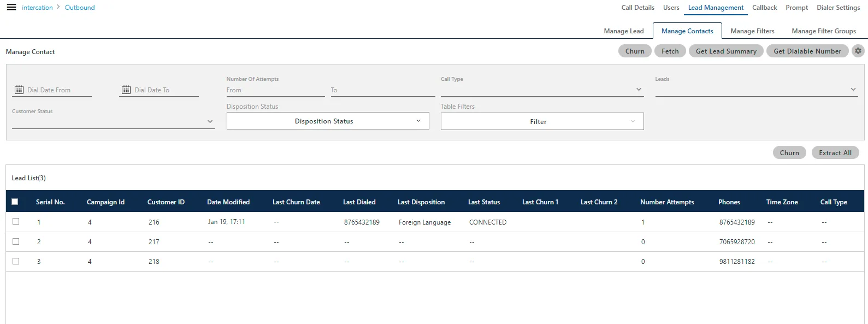Expand the Leads dropdown
Image resolution: width=868 pixels, height=324 pixels.
pyautogui.click(x=757, y=89)
